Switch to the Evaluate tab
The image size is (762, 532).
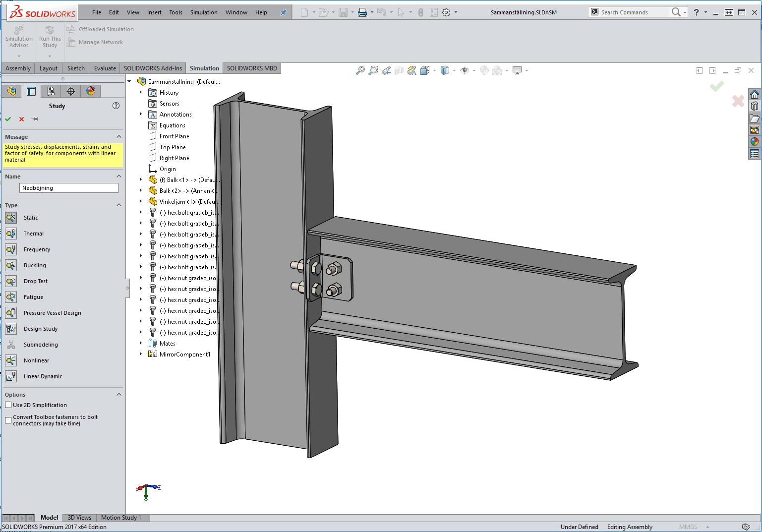coord(105,68)
